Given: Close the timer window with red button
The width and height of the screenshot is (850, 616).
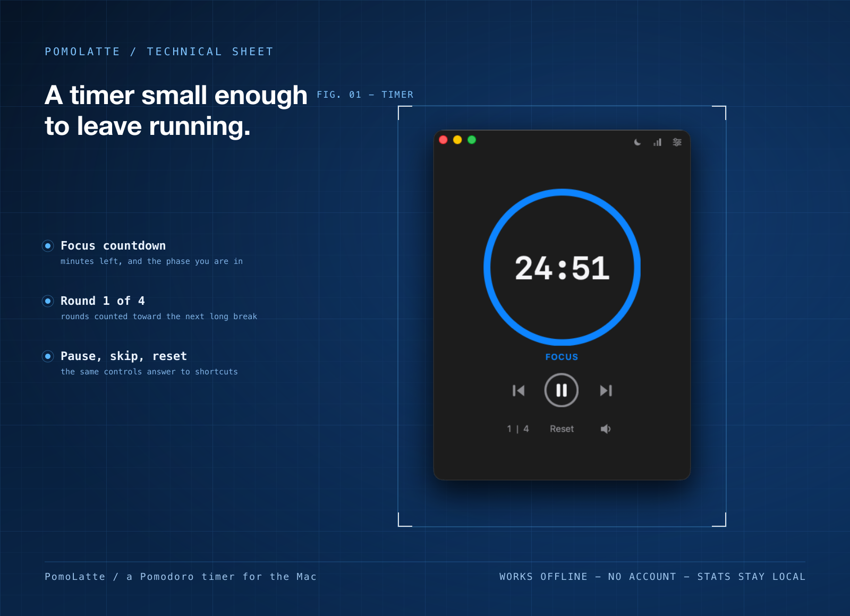Looking at the screenshot, I should 444,140.
